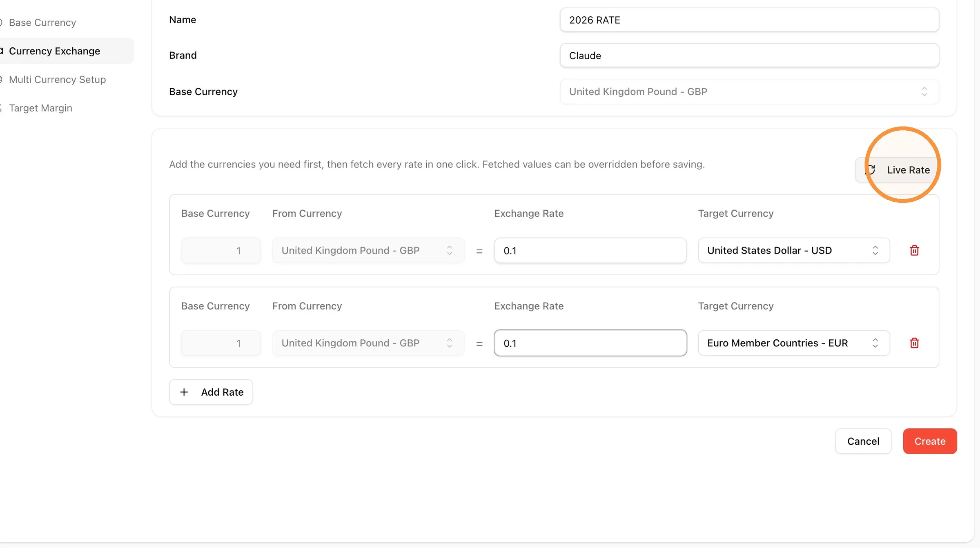This screenshot has height=548, width=980.
Task: Open United States Dollar target currency dropdown
Action: click(x=794, y=250)
